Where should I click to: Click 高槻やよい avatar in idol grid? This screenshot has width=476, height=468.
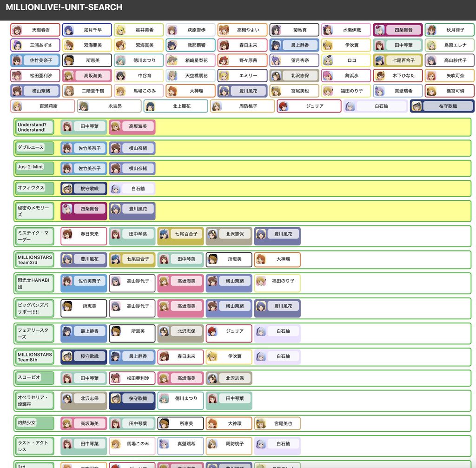click(224, 30)
